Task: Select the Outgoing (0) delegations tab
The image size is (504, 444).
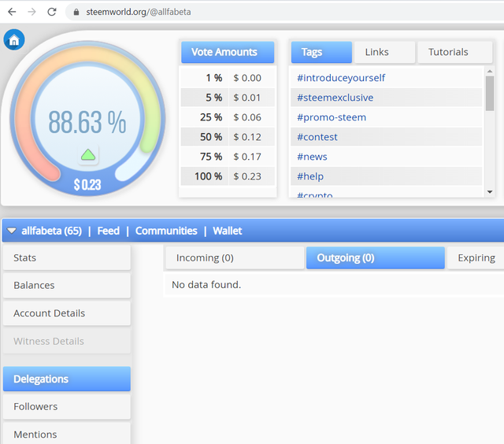Action: click(375, 257)
